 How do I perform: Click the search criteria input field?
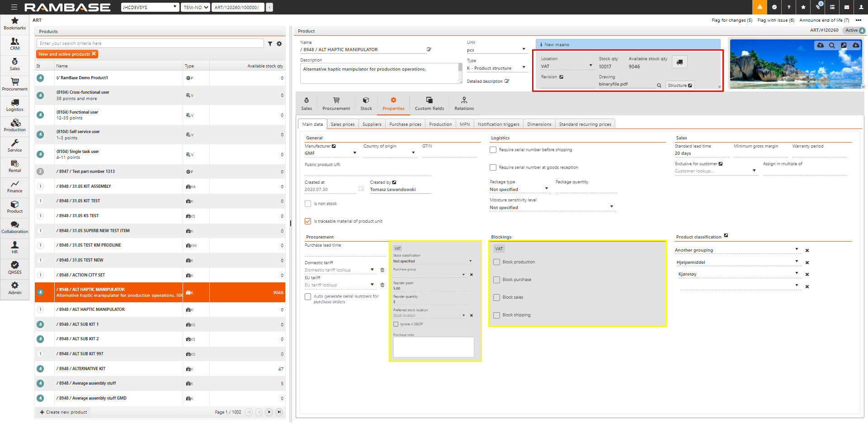pos(150,43)
